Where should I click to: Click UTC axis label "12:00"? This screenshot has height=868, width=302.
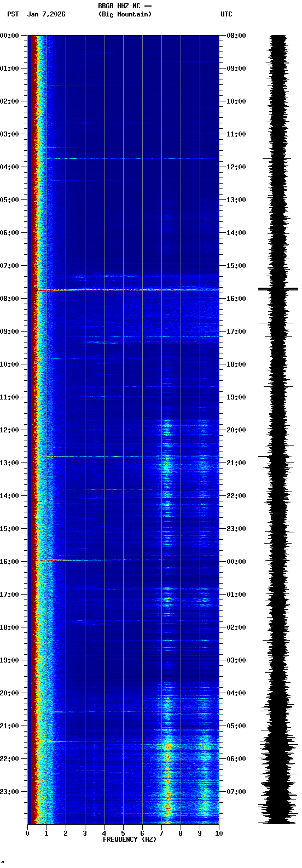tap(236, 167)
